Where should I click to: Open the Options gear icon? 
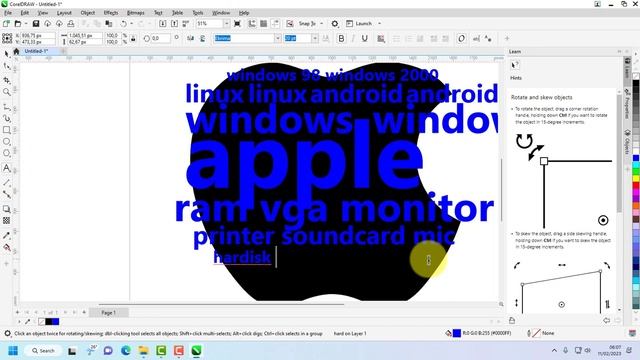pyautogui.click(x=335, y=24)
